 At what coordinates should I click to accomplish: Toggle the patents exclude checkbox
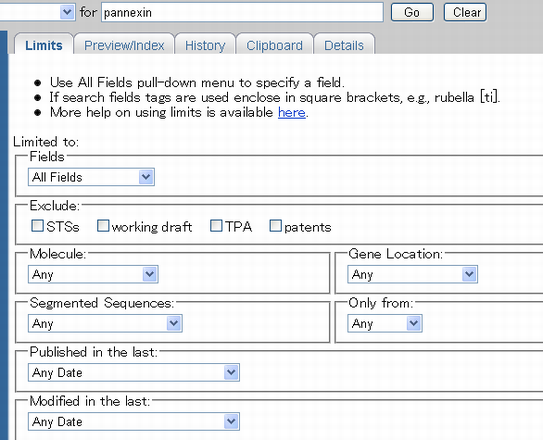click(x=276, y=226)
